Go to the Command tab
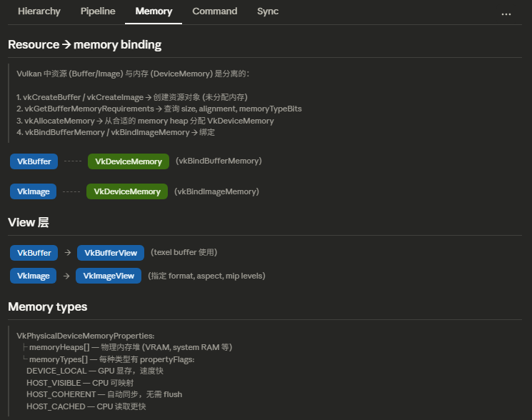The height and width of the screenshot is (420, 532). (215, 11)
